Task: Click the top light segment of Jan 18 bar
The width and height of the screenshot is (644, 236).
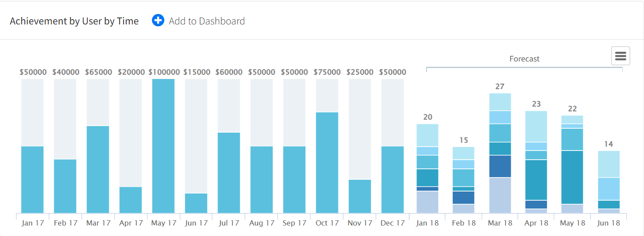Action: 427,135
